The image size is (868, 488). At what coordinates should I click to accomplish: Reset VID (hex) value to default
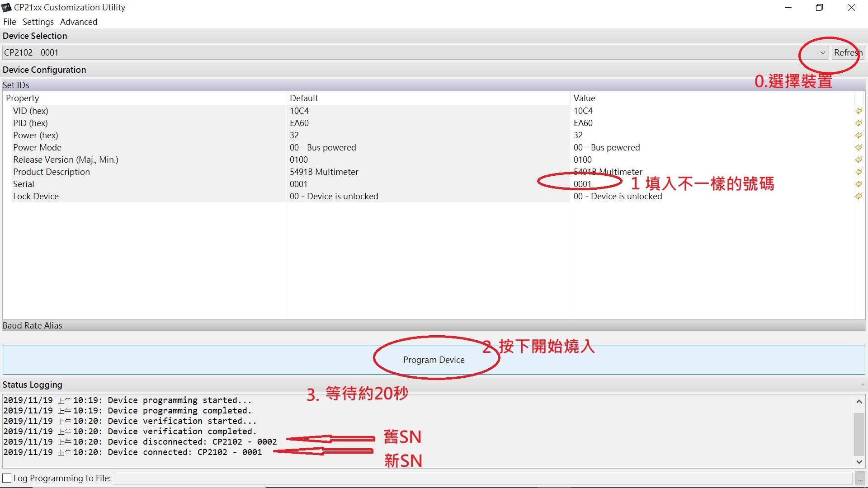[x=859, y=111]
